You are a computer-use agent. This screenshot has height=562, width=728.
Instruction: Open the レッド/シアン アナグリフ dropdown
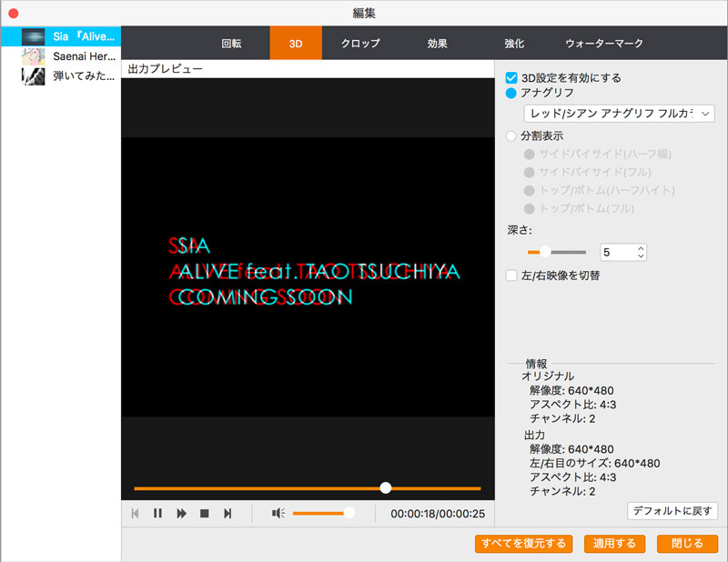(619, 114)
